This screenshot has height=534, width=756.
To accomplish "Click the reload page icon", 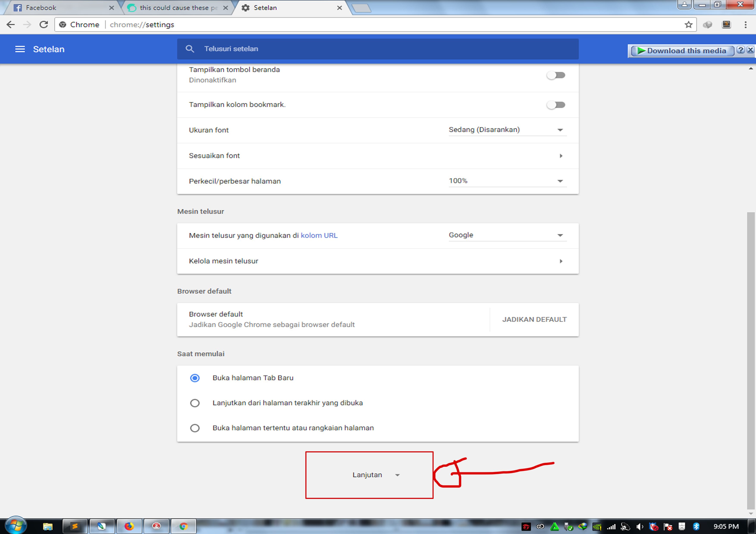I will coord(44,25).
